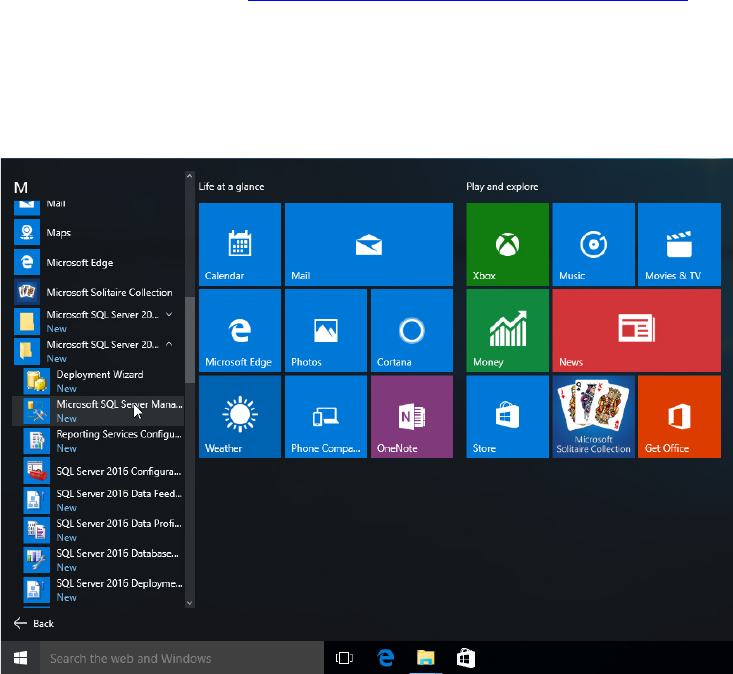
Task: Open the OneNote tile
Action: tap(411, 416)
